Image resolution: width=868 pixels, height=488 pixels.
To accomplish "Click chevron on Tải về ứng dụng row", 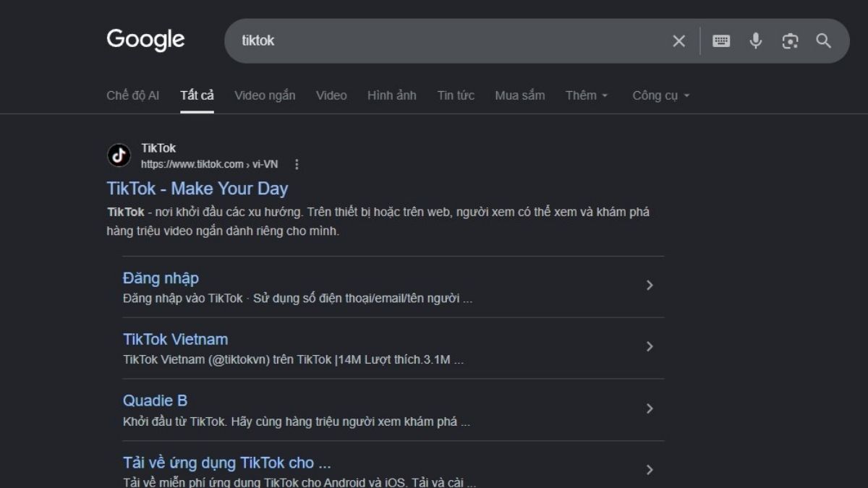I will [x=650, y=470].
